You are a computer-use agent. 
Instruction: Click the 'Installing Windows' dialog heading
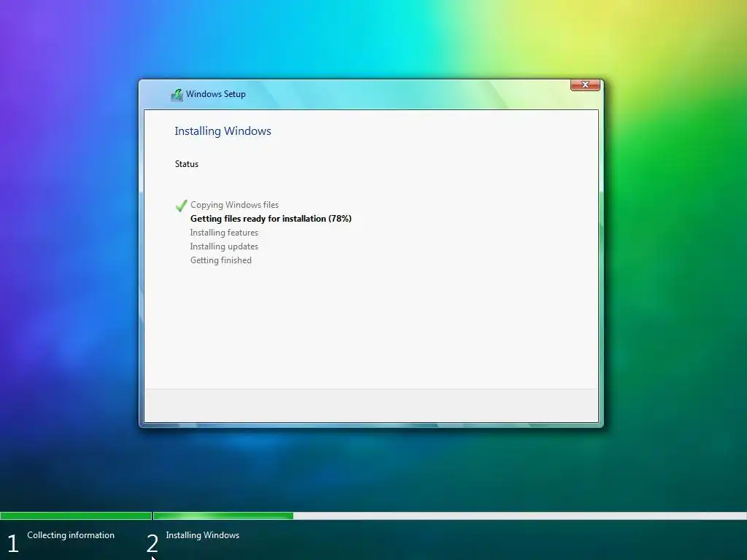[222, 131]
